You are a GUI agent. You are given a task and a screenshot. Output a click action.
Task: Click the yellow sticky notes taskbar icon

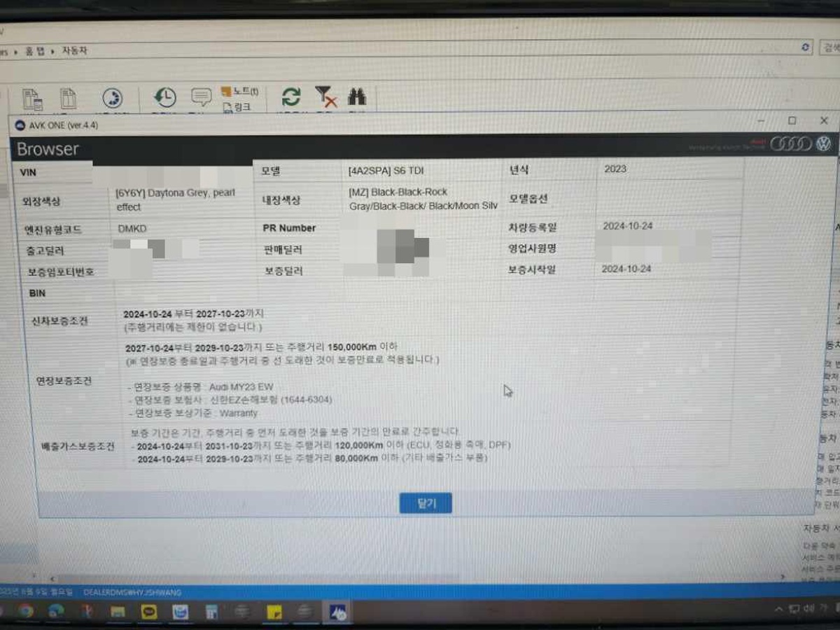click(274, 612)
